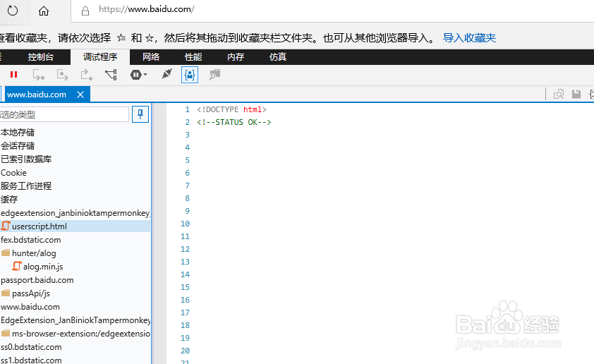Open the 网络 tab
Screen dimensions: 594x364
pos(151,57)
